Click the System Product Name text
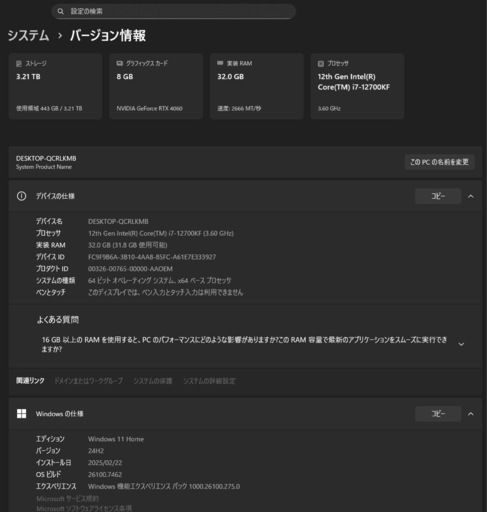487x512 pixels. pos(44,167)
